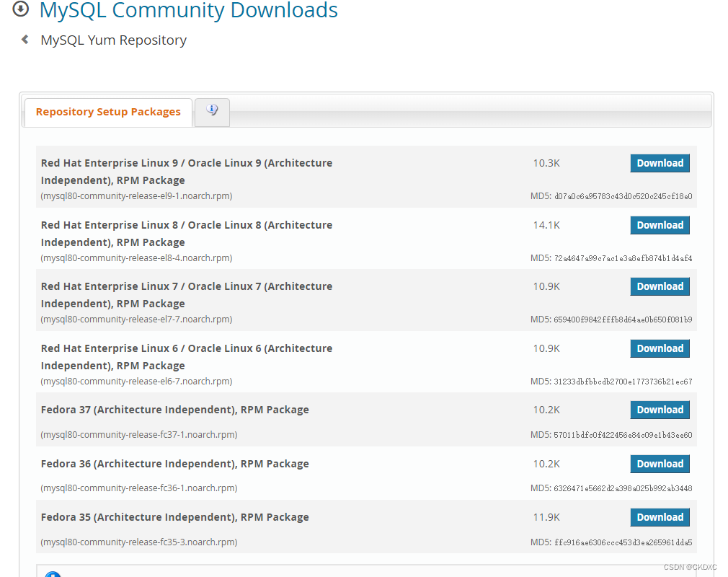
Task: Select filename mysql80-community-release-fc36-1.noarch.rpm
Action: coord(139,488)
